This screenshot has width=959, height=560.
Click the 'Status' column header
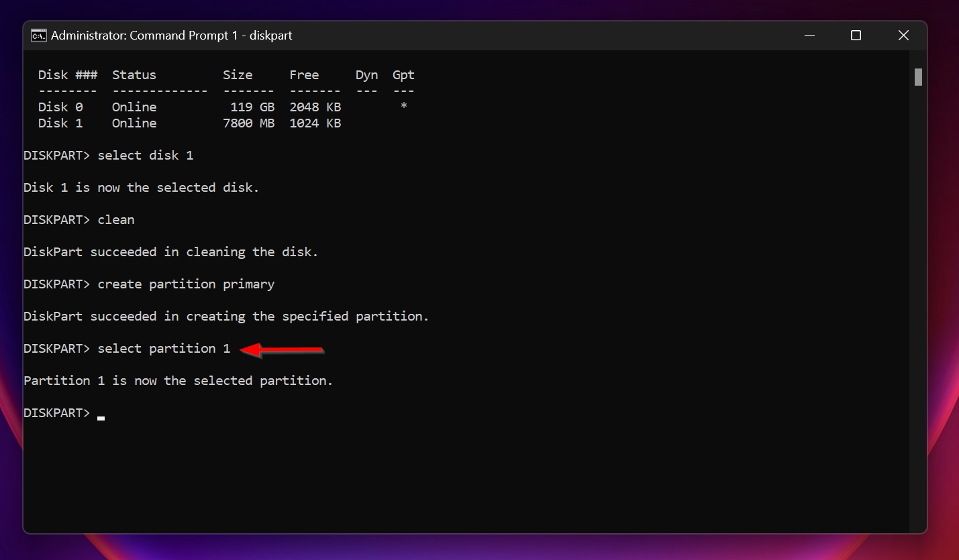click(x=134, y=75)
